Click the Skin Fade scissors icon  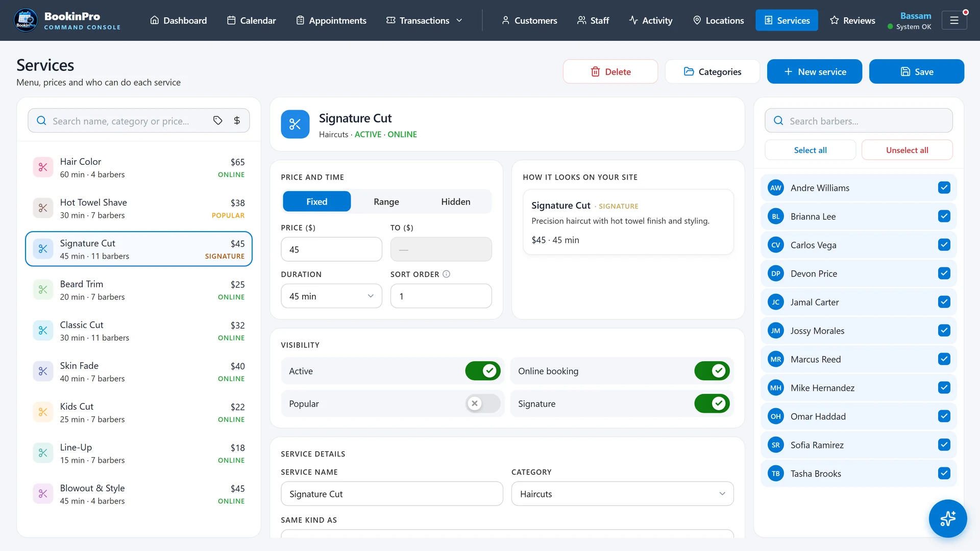pos(43,371)
